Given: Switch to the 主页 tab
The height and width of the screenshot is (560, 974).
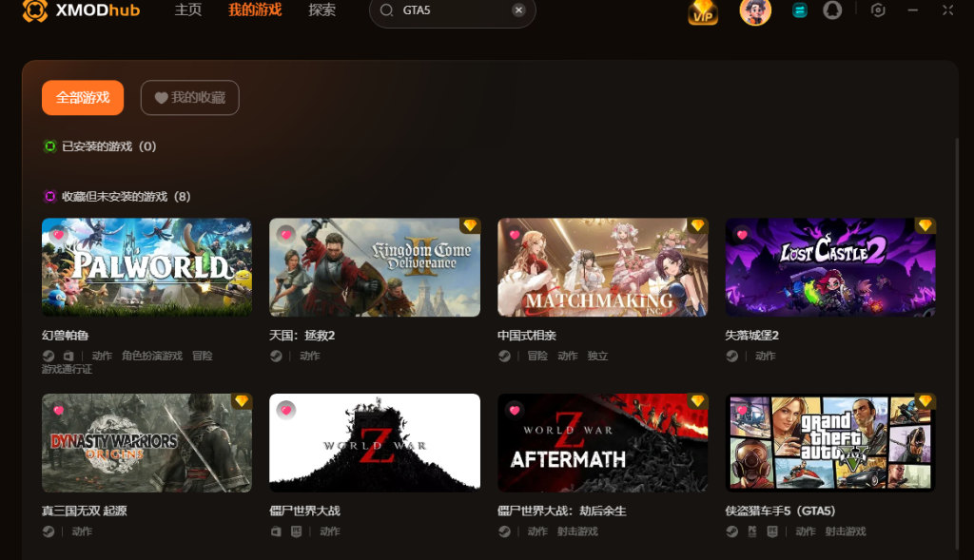Looking at the screenshot, I should point(187,10).
